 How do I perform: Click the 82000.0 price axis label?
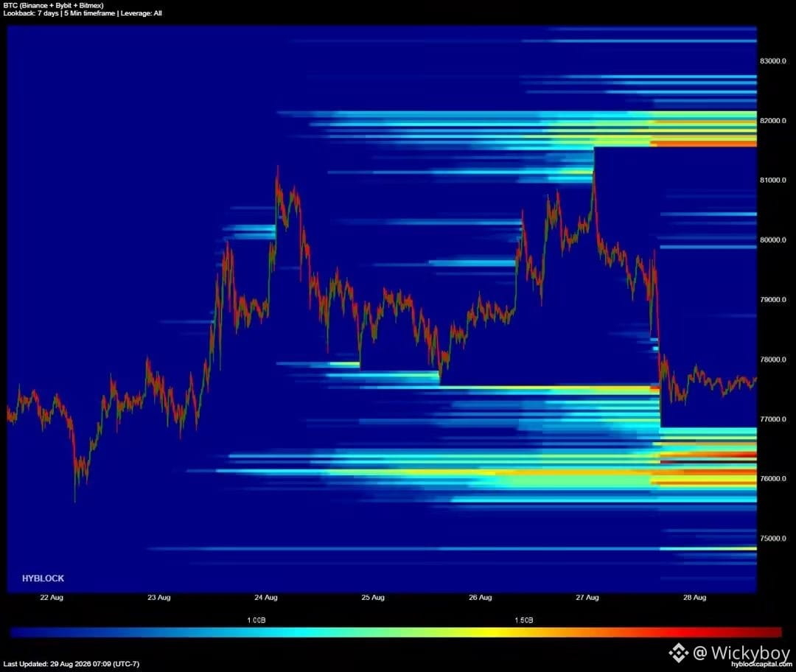[772, 121]
